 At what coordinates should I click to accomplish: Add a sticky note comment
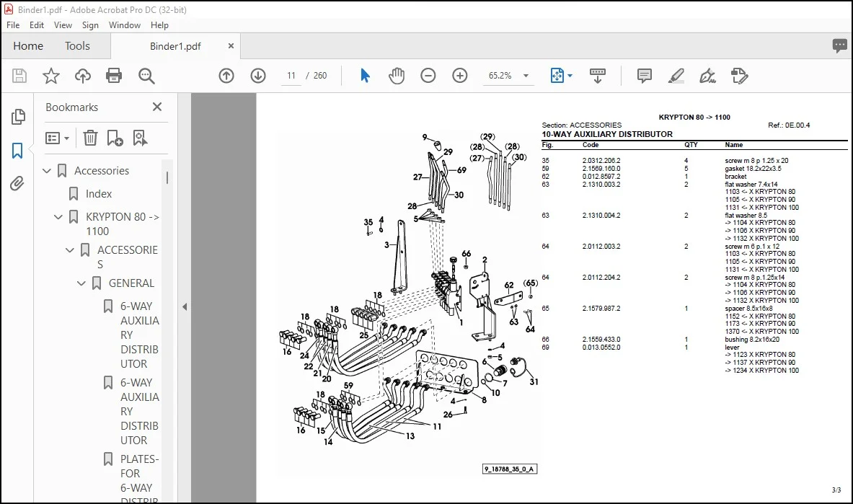[x=644, y=76]
